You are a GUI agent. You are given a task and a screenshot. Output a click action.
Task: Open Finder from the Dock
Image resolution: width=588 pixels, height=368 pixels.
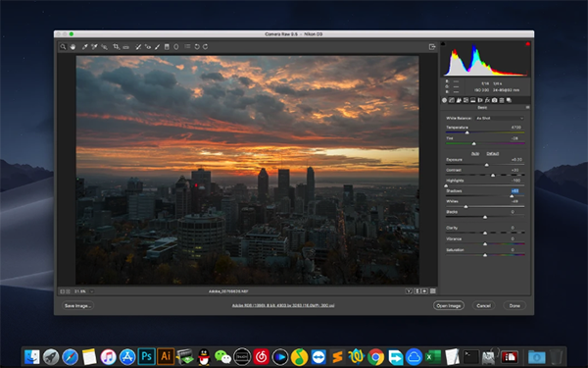click(32, 357)
